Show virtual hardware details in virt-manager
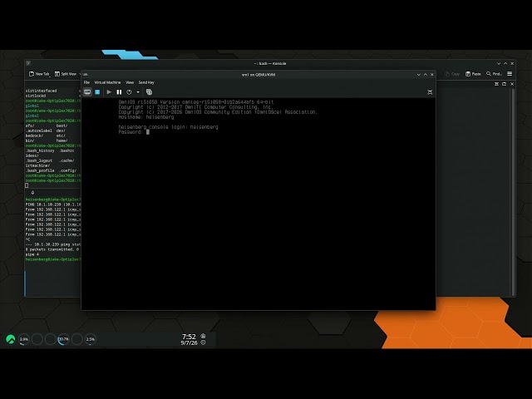 coord(97,92)
